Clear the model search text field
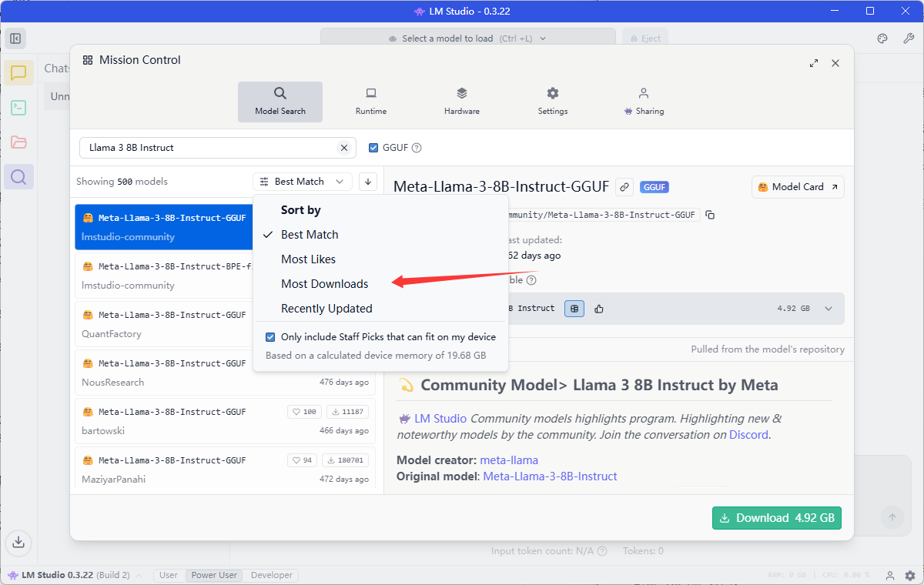Viewport: 924px width, 585px height. pyautogui.click(x=344, y=148)
